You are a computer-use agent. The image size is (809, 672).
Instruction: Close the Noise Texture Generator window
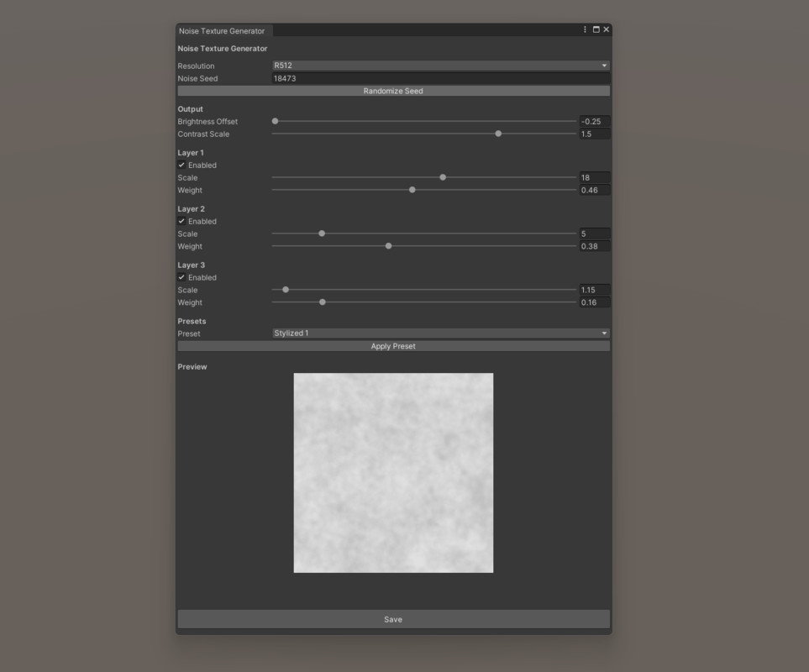pyautogui.click(x=607, y=29)
